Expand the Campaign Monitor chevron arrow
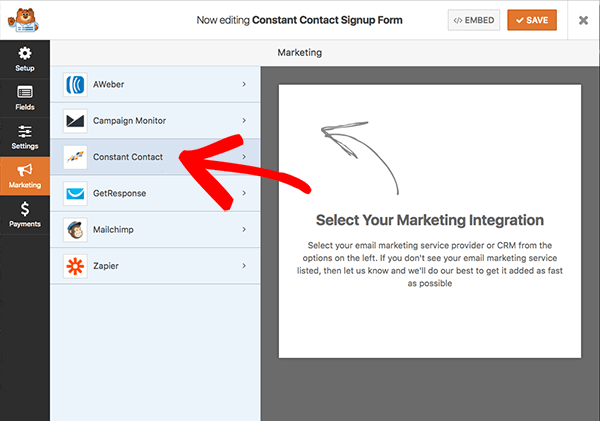The image size is (600, 421). click(244, 121)
